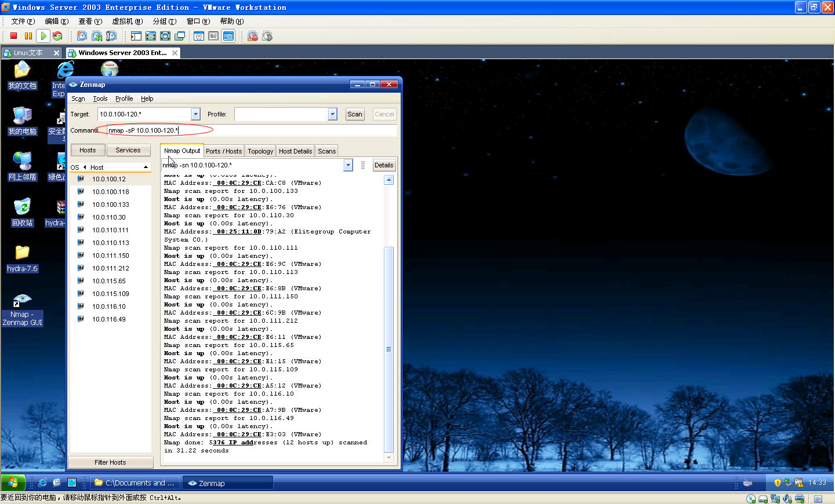Open VMware 文件 menu

point(23,21)
